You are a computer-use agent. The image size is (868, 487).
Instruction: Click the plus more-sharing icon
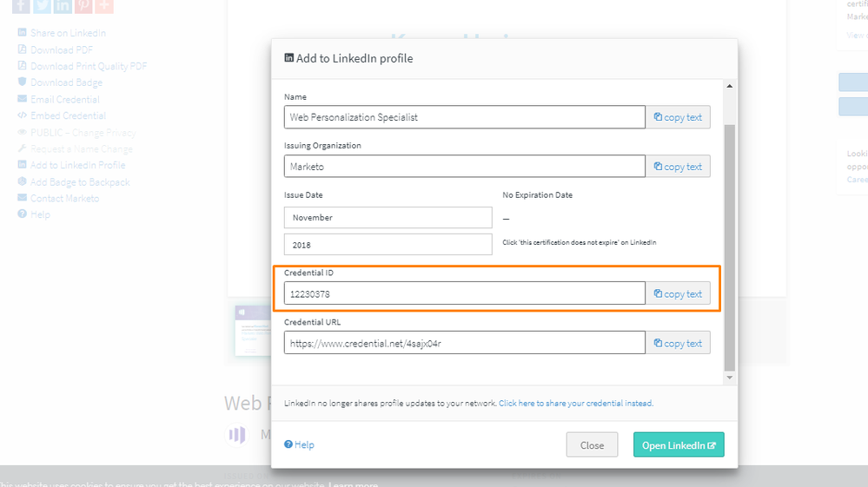pyautogui.click(x=104, y=6)
